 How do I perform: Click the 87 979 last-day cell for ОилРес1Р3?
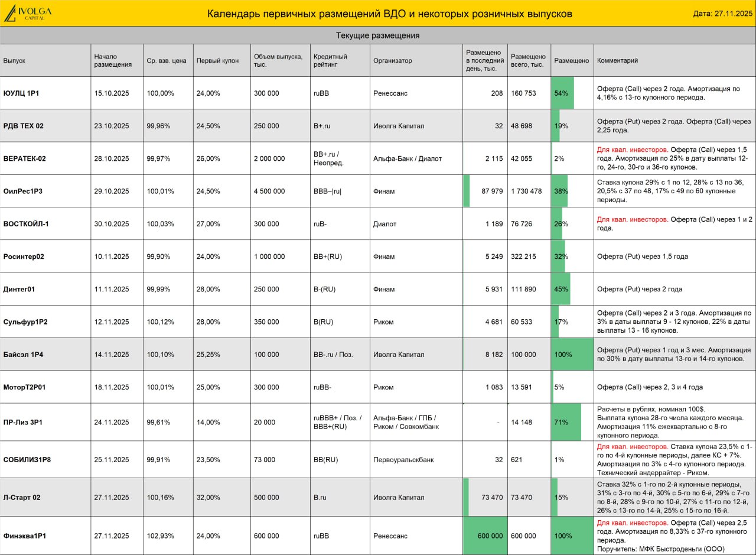[485, 191]
